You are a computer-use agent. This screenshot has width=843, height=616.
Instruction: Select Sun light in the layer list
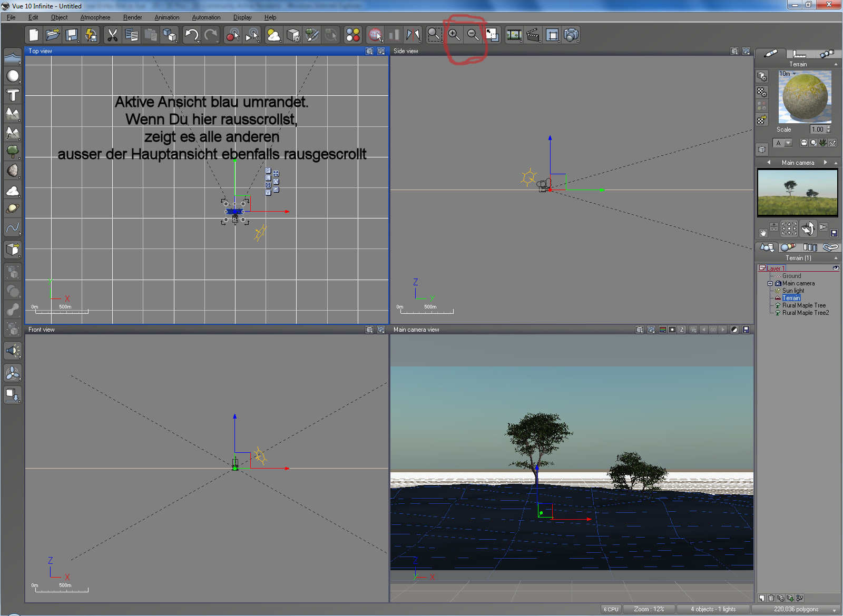pyautogui.click(x=793, y=291)
